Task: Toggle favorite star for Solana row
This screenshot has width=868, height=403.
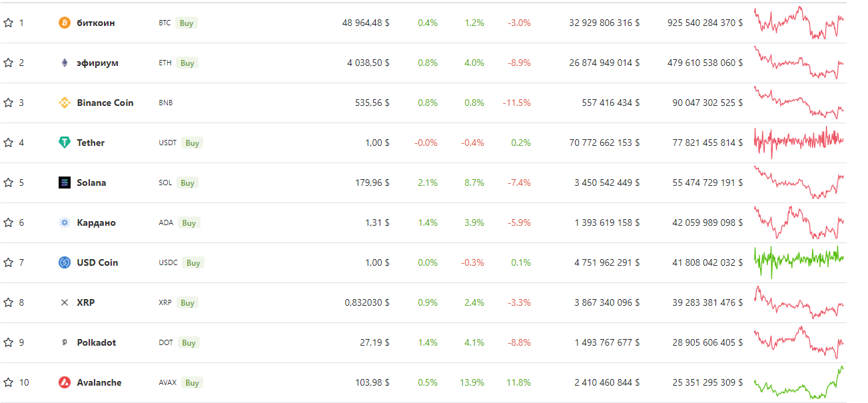Action: coord(8,183)
